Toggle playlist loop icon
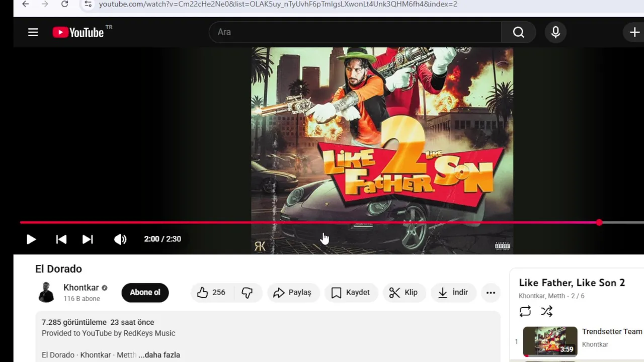Viewport: 644px width, 362px height. point(525,312)
